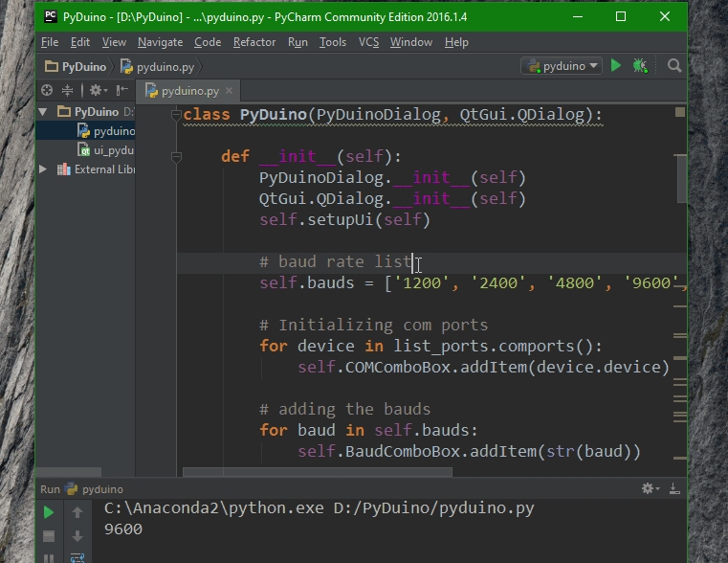This screenshot has height=563, width=728.
Task: Toggle soft-wrap icon in Run panel
Action: click(77, 557)
